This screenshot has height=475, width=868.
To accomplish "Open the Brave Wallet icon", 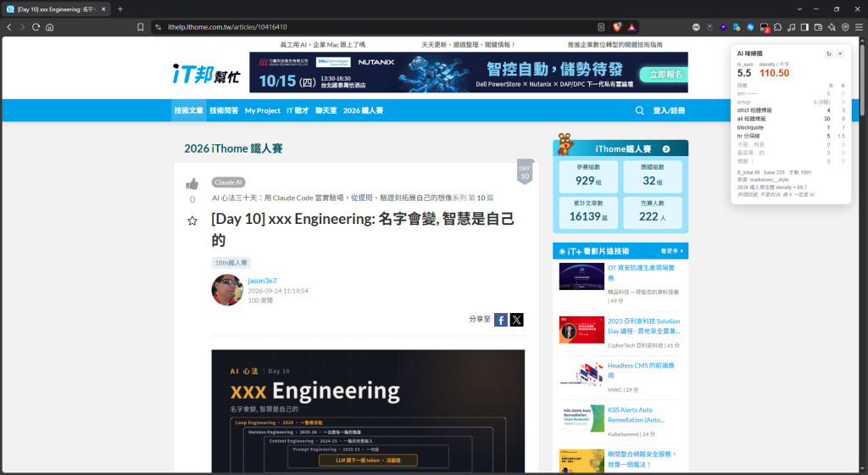I will pos(818,26).
